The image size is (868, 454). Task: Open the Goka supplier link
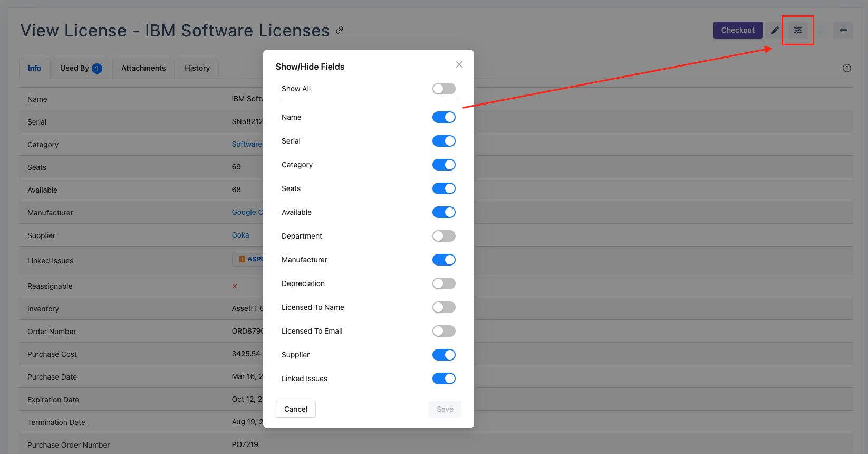click(x=240, y=235)
